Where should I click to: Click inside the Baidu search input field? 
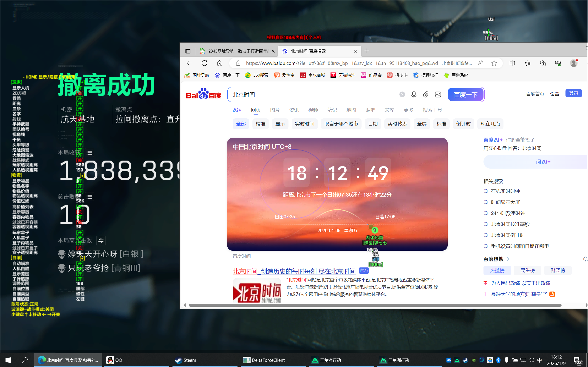[304, 95]
